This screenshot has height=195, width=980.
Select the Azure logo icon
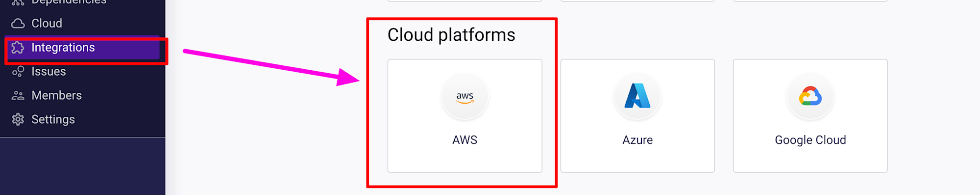click(x=637, y=96)
